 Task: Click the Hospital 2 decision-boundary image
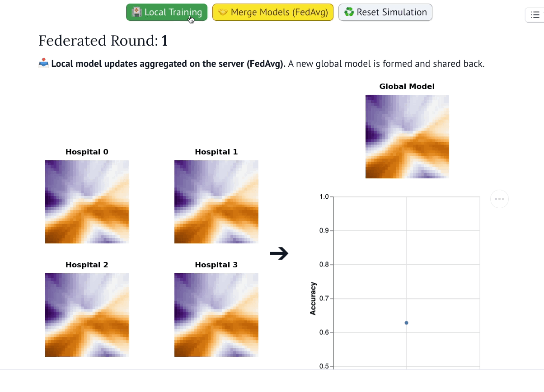(87, 315)
